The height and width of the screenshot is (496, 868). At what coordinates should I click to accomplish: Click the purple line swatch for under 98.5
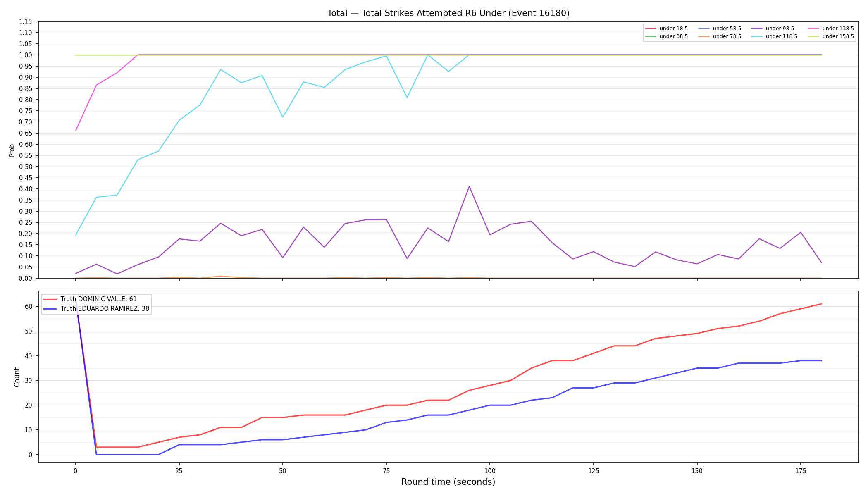pos(757,29)
